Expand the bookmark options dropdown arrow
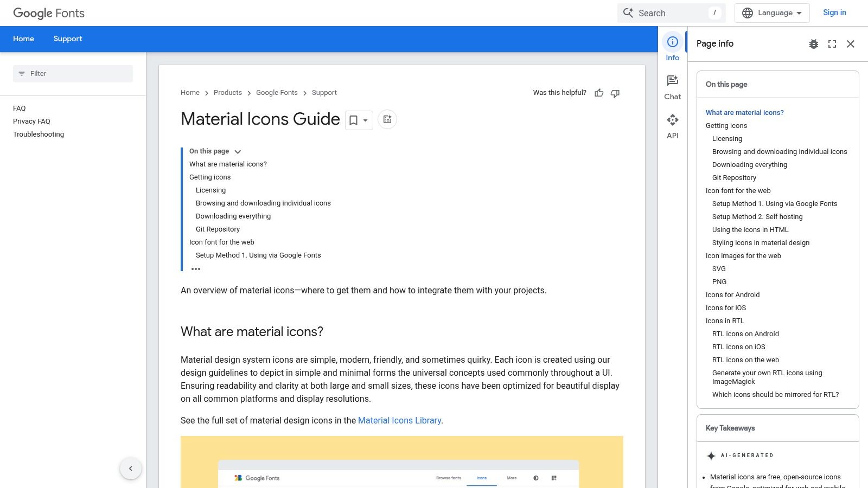This screenshot has height=488, width=868. click(365, 120)
